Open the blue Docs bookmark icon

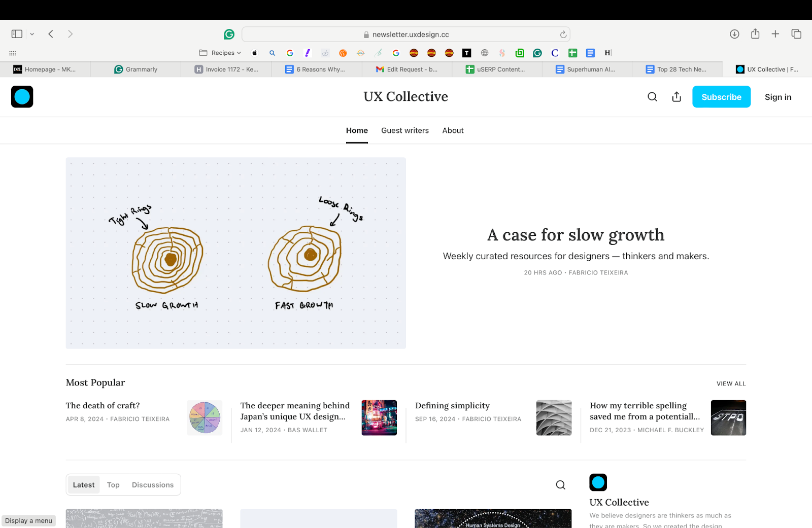(x=590, y=53)
